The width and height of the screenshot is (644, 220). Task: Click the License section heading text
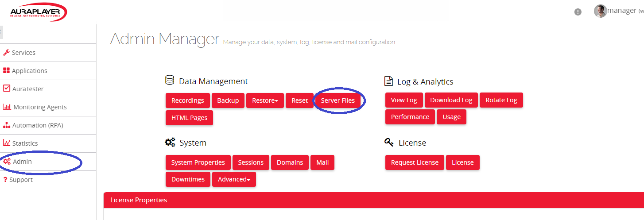(412, 143)
